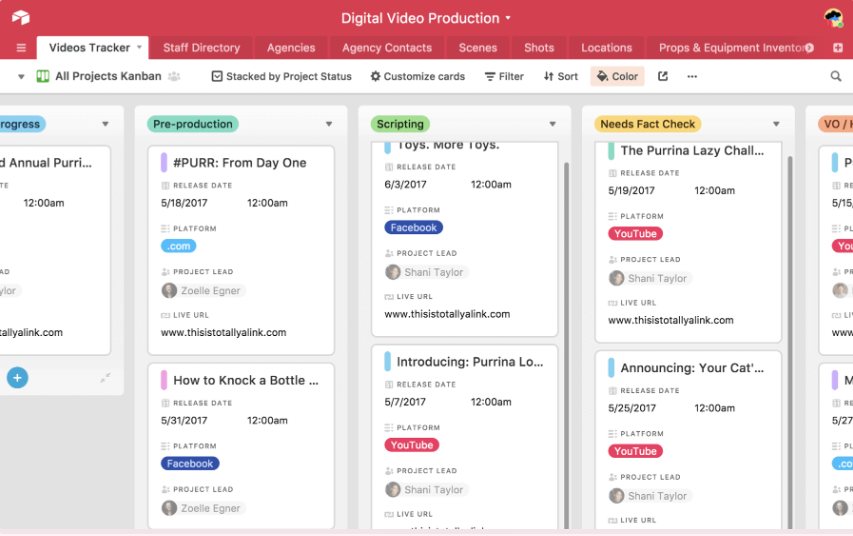Image resolution: width=853 pixels, height=536 pixels.
Task: Click Stacked by Project Status
Action: [x=282, y=76]
